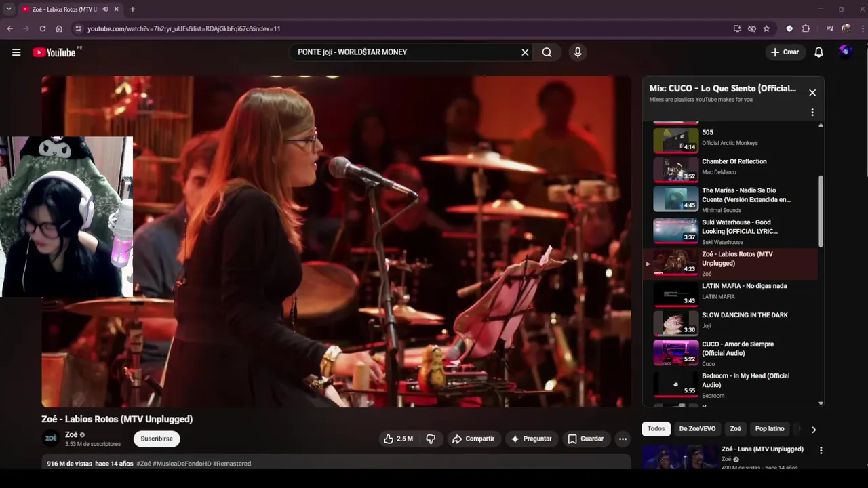Click the magnifying glass search button
This screenshot has height=488, width=868.
tap(547, 52)
